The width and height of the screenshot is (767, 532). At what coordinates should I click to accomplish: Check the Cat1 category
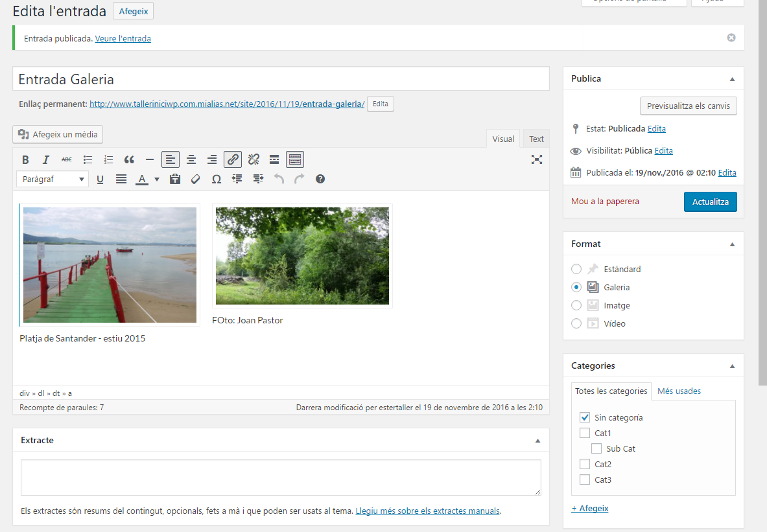(585, 433)
